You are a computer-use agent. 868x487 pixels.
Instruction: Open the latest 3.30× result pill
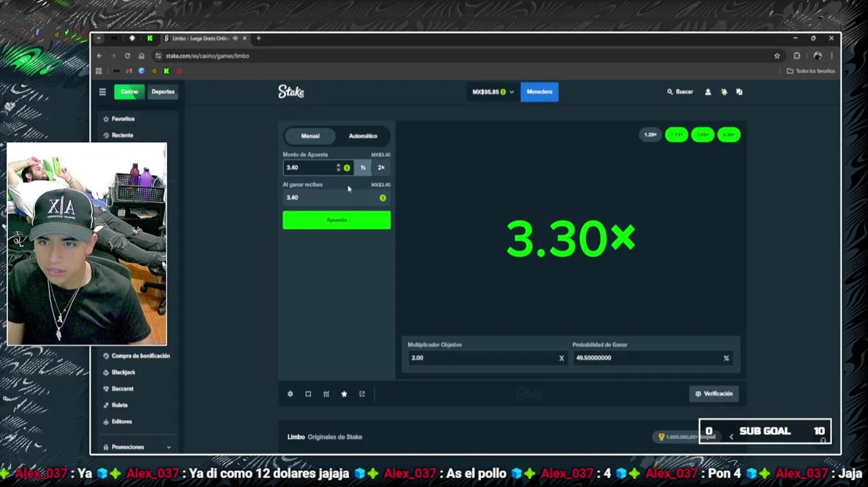729,135
